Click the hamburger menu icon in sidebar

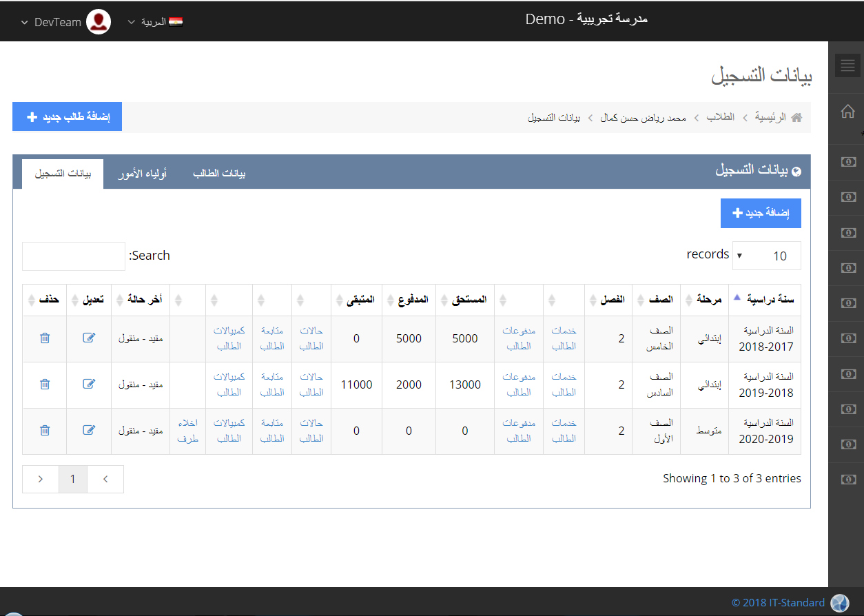point(847,65)
